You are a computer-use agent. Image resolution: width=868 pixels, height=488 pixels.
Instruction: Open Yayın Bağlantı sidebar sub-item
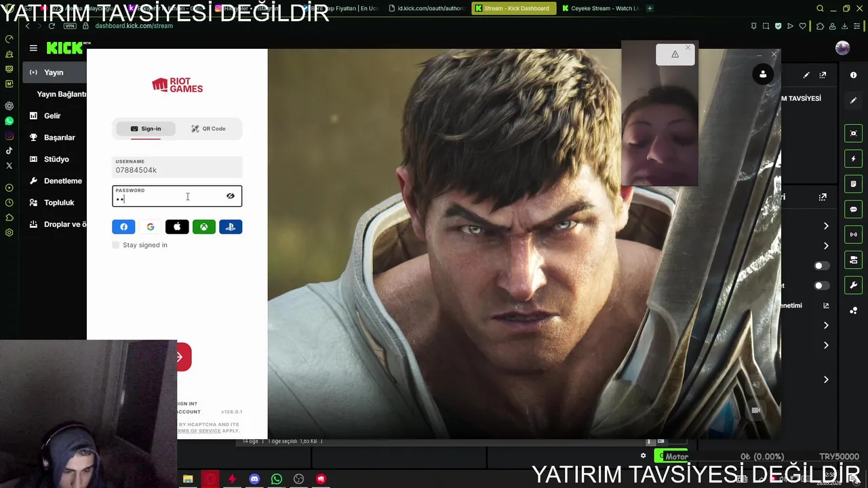(62, 94)
